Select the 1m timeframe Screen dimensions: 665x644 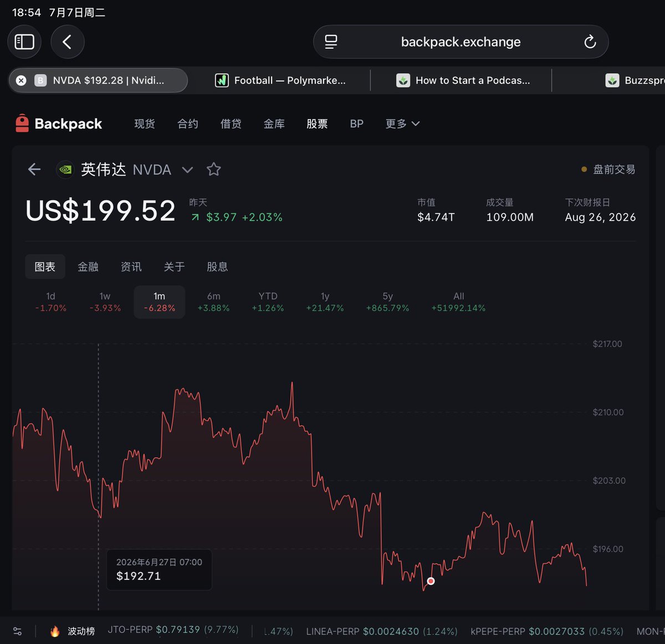pos(160,302)
